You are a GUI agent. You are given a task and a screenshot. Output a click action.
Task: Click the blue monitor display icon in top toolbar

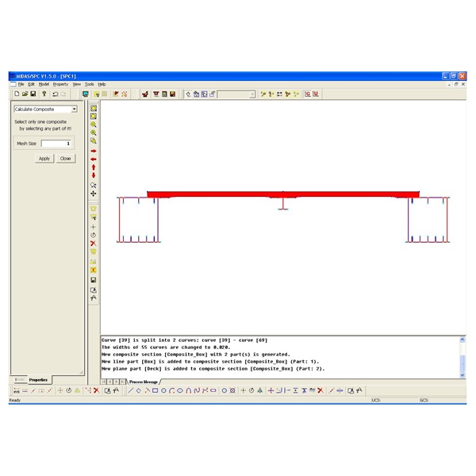tap(86, 94)
